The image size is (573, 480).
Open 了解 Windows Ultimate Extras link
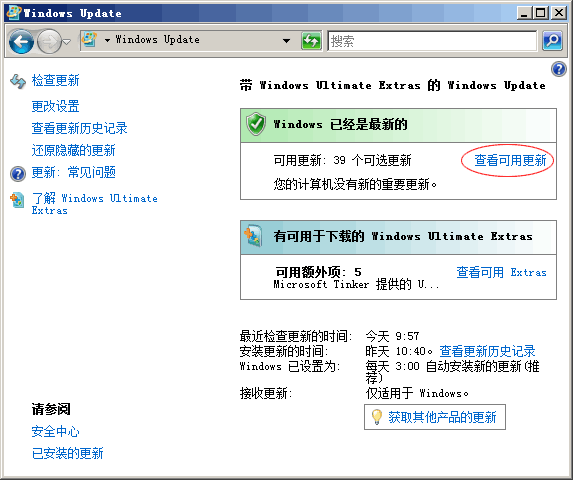[94, 204]
